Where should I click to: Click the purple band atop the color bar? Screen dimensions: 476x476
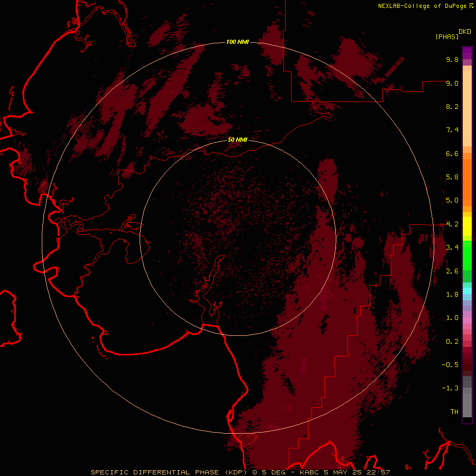(x=467, y=53)
